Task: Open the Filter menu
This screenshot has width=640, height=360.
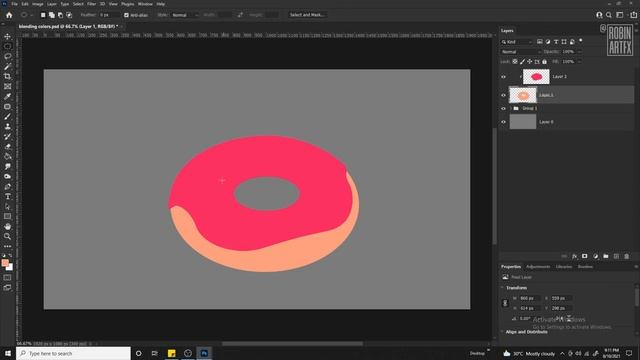Action: [x=91, y=4]
